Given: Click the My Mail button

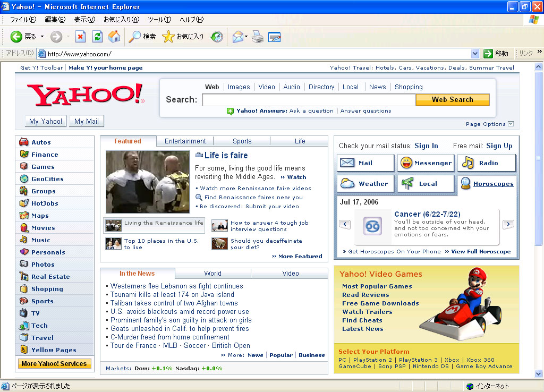Looking at the screenshot, I should [87, 122].
